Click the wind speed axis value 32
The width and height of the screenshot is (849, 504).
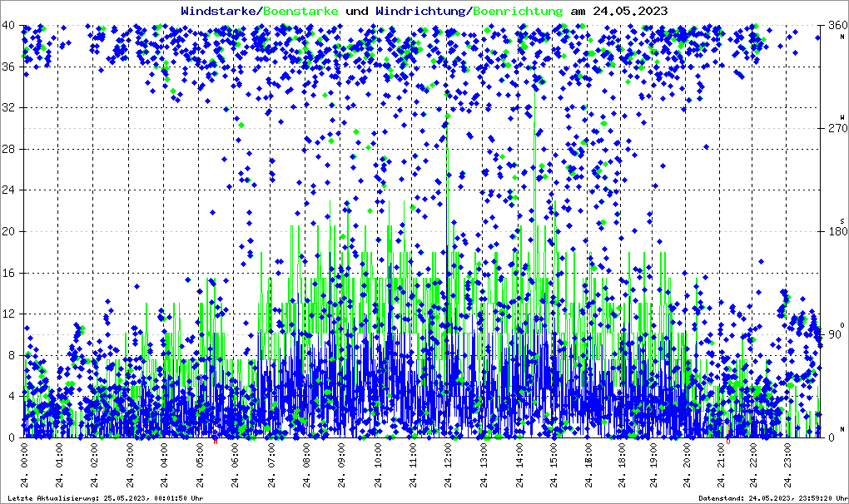point(8,107)
